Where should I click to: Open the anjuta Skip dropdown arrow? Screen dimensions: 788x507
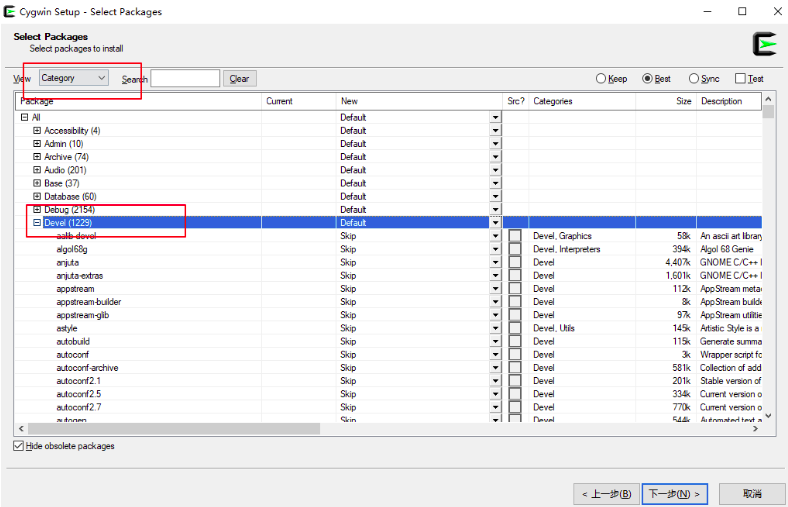496,262
